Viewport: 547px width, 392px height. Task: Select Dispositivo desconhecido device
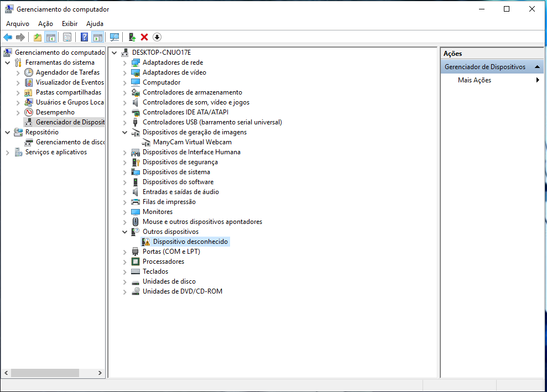pyautogui.click(x=190, y=242)
